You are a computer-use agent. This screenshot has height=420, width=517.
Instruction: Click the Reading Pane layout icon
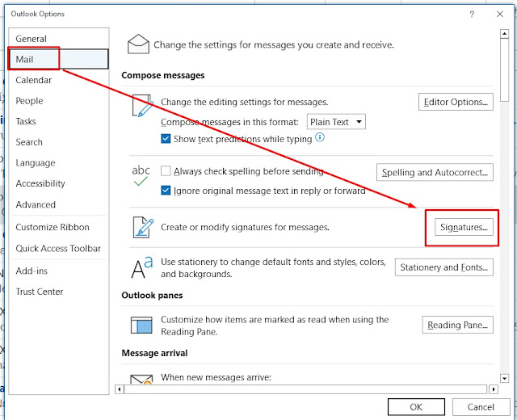pos(141,325)
